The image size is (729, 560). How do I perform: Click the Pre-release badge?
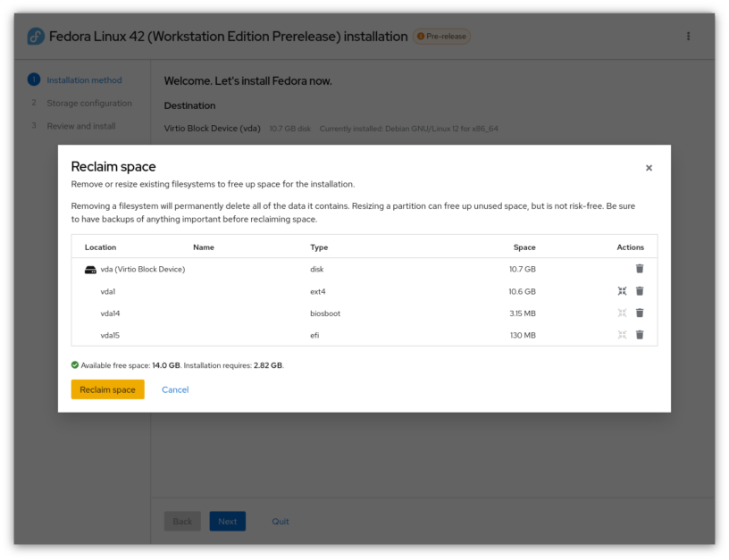pyautogui.click(x=444, y=37)
